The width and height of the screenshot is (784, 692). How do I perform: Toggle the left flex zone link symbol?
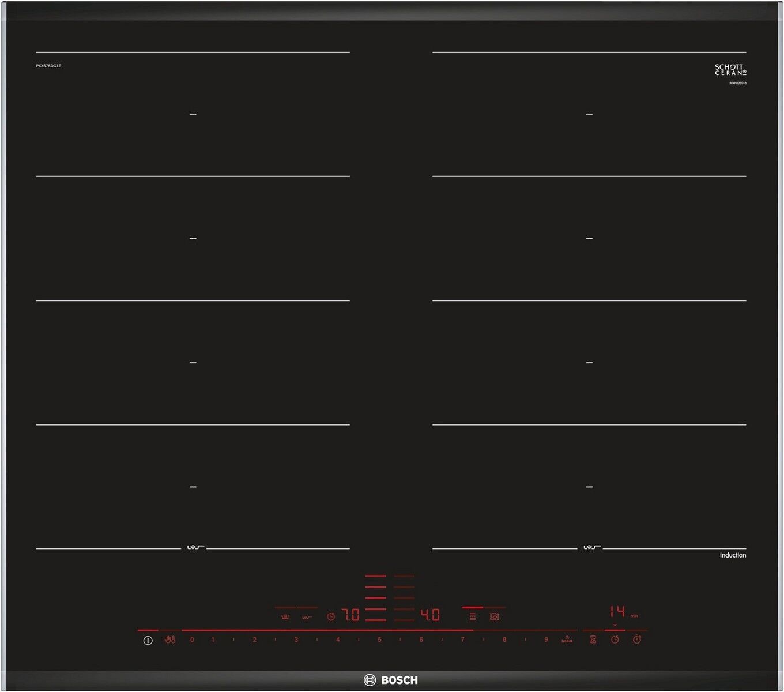point(307,617)
